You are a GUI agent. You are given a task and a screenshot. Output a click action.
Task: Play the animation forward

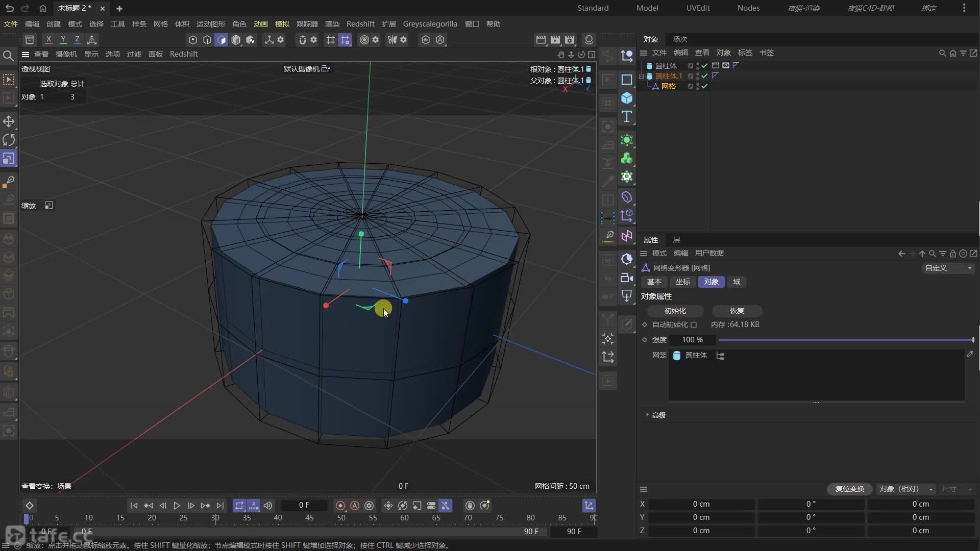(177, 506)
